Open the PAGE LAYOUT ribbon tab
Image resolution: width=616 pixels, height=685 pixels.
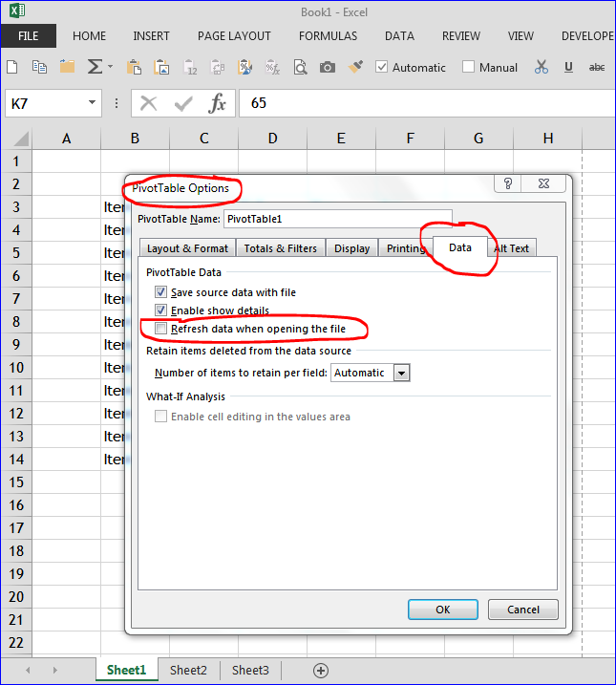[x=234, y=35]
